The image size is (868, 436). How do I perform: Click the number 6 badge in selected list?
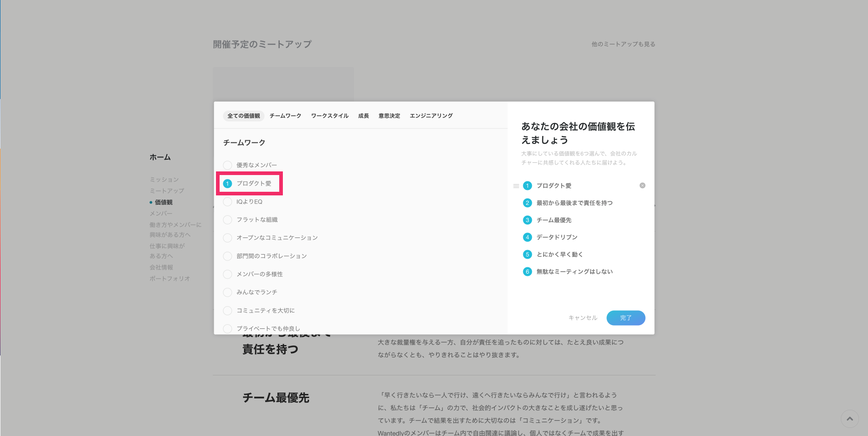point(527,272)
